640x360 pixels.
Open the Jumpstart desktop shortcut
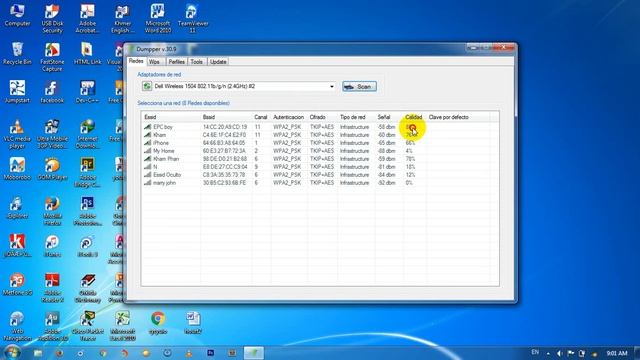pyautogui.click(x=17, y=92)
